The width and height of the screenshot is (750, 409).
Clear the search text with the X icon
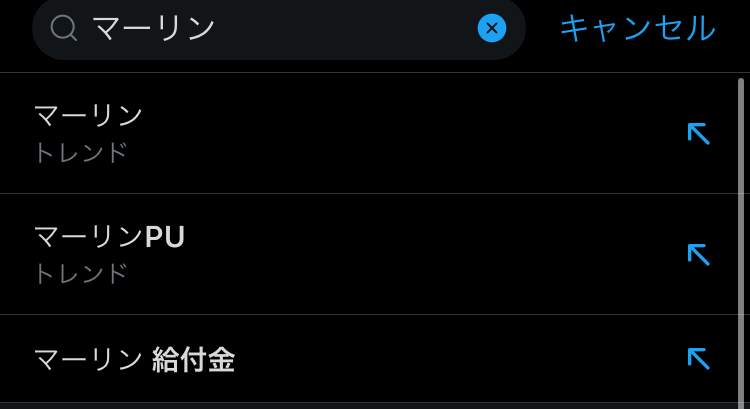[x=492, y=28]
